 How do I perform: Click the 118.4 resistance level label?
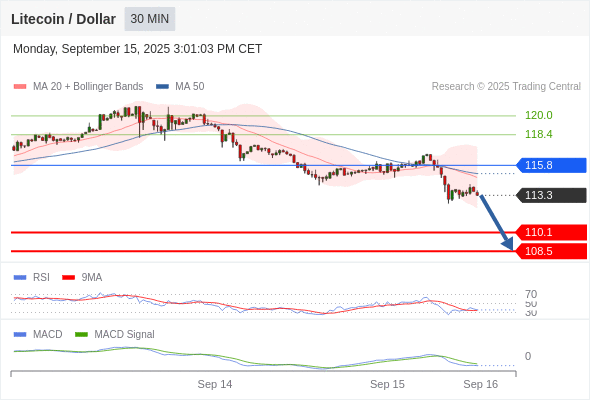[x=539, y=134]
